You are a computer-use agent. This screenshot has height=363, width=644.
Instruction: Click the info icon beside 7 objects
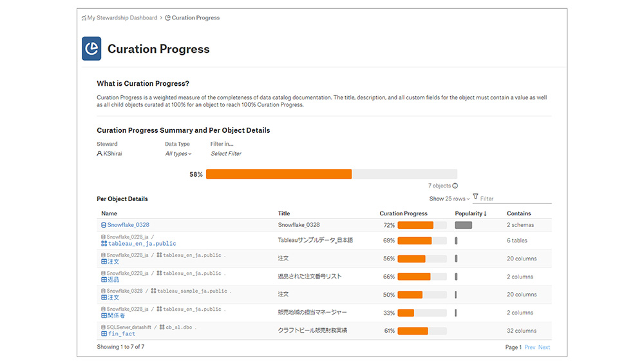tap(455, 186)
